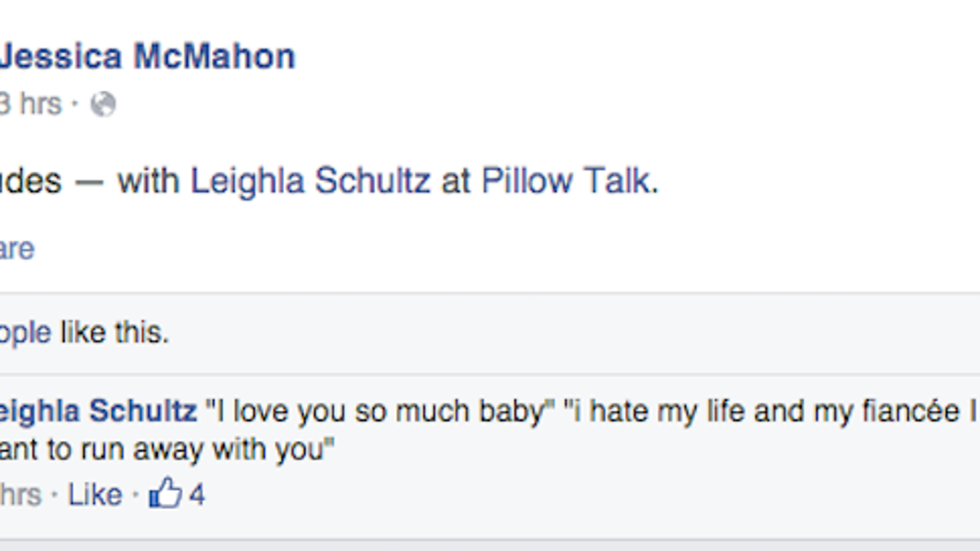
Task: Click the "like this." text
Action: [x=114, y=333]
